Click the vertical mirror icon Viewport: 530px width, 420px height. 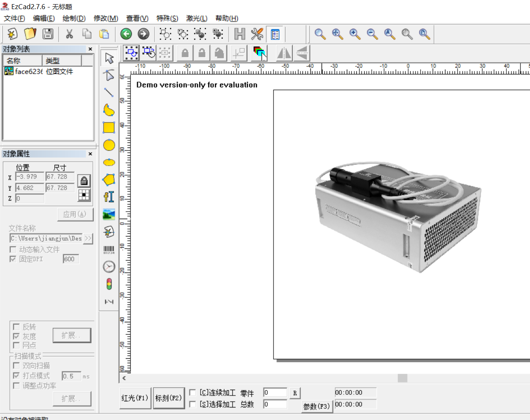[302, 53]
